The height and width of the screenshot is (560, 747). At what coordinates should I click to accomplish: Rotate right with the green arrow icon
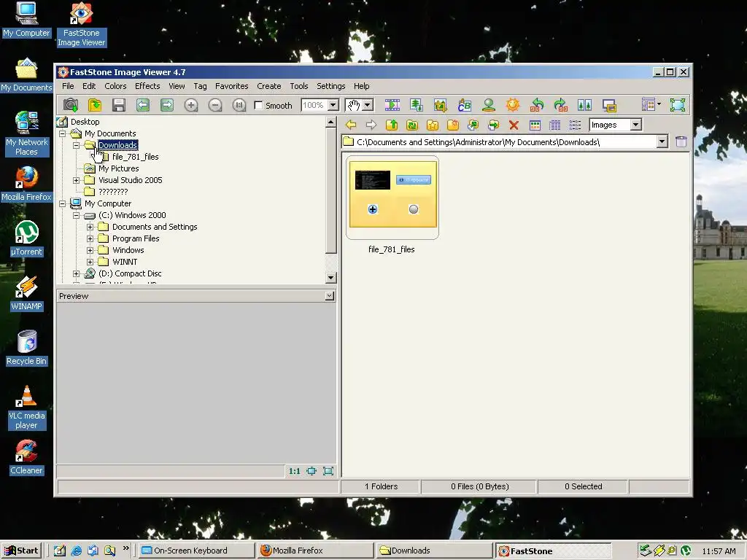[x=561, y=105]
